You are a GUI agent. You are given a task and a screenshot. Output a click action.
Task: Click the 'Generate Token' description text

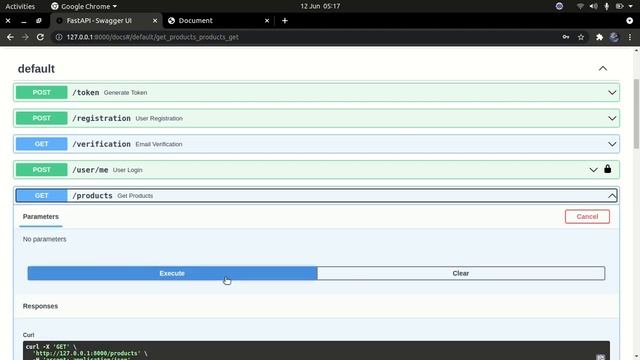pos(125,93)
